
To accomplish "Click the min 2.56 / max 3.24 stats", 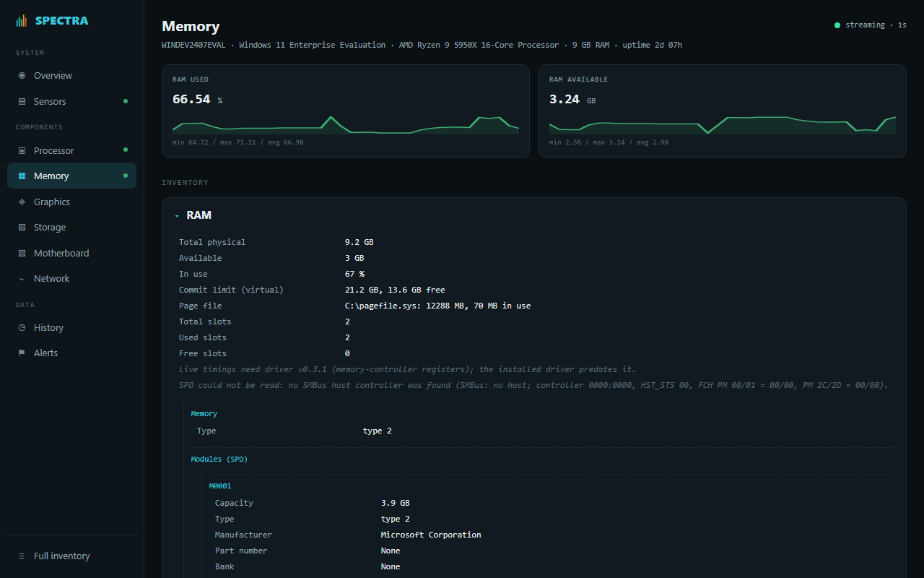I will pyautogui.click(x=609, y=142).
